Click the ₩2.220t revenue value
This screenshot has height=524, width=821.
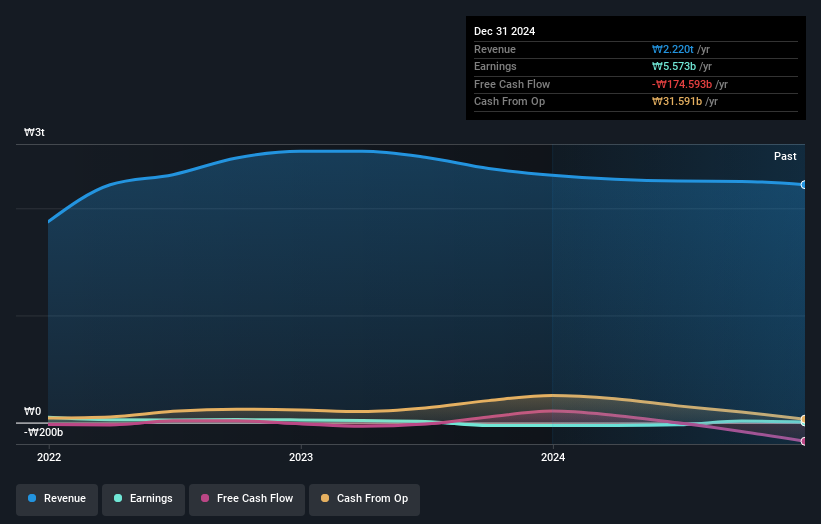pyautogui.click(x=673, y=49)
